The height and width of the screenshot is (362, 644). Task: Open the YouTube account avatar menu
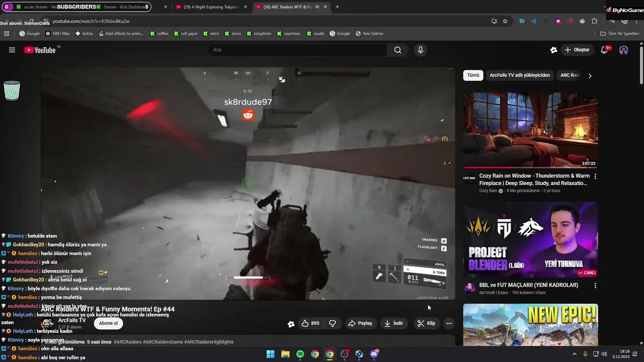pos(623,50)
